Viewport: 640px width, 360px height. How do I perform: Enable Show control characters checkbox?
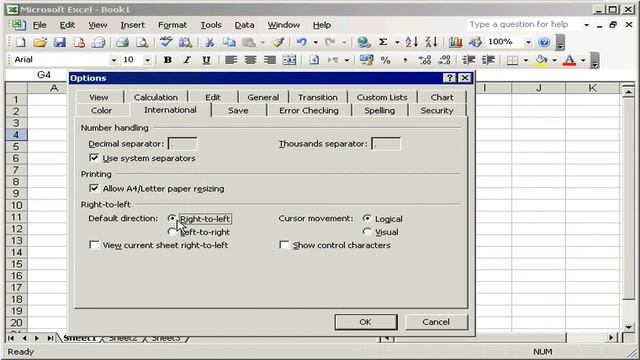(x=284, y=245)
